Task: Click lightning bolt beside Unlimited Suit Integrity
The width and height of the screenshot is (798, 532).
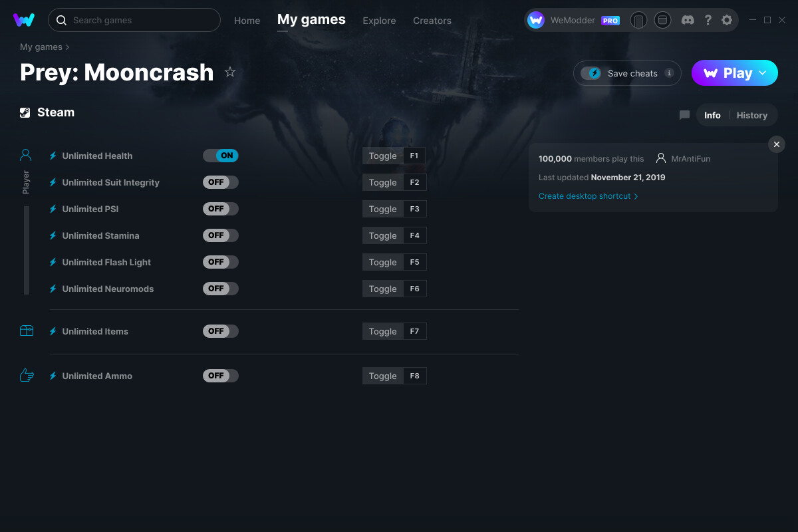Action: pos(53,182)
